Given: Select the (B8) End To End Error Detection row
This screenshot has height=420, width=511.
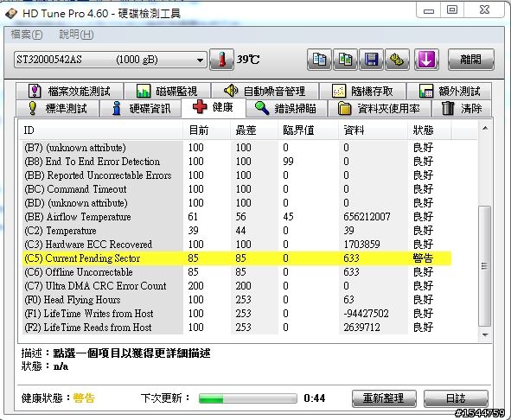Looking at the screenshot, I should (237, 162).
